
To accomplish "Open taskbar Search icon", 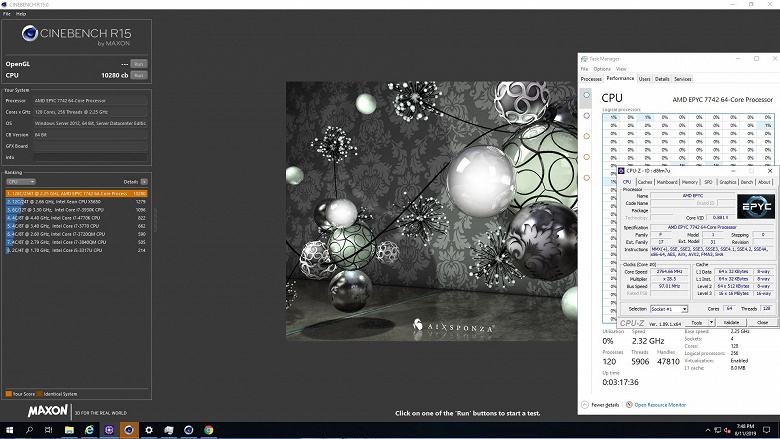I will click(29, 429).
